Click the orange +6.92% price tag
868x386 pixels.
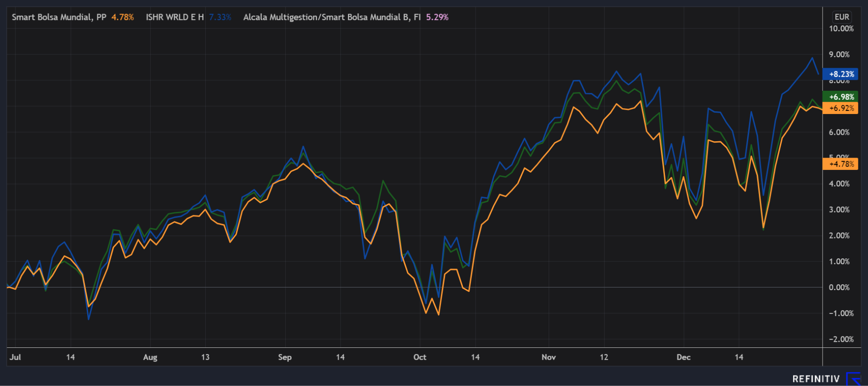click(x=840, y=108)
